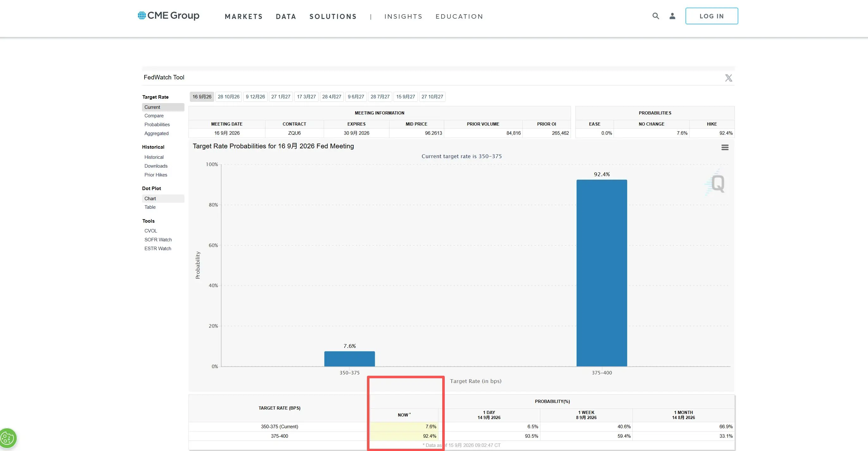Click the 16 9月 2026 meeting date cell
This screenshot has width=868, height=451.
pos(227,133)
